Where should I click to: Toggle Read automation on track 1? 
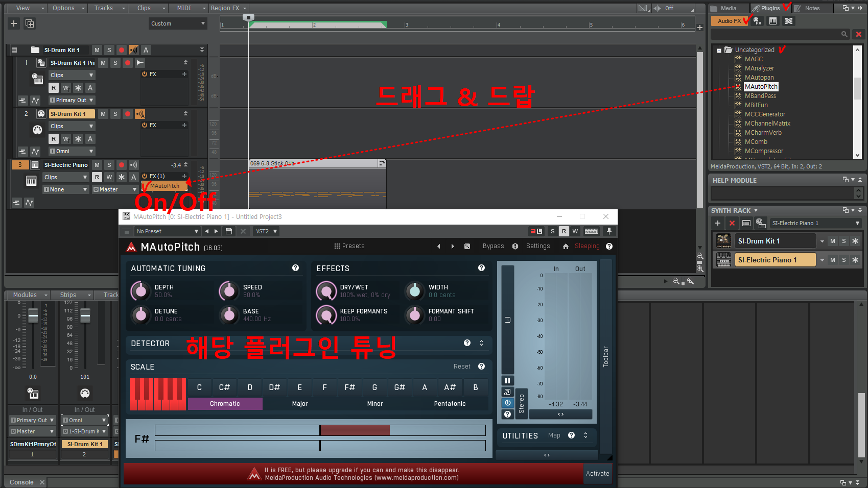pyautogui.click(x=54, y=88)
